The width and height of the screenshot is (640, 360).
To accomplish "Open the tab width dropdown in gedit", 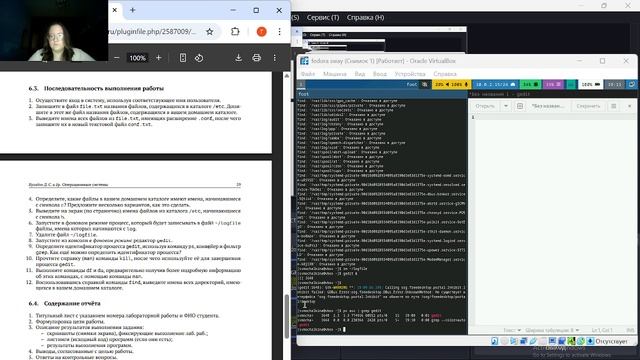I will [x=552, y=330].
